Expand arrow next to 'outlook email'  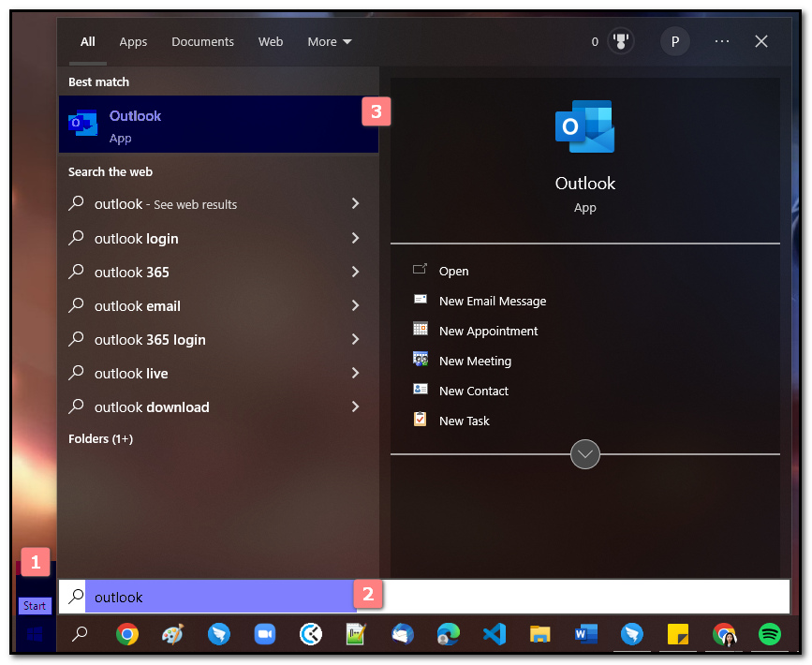(355, 305)
